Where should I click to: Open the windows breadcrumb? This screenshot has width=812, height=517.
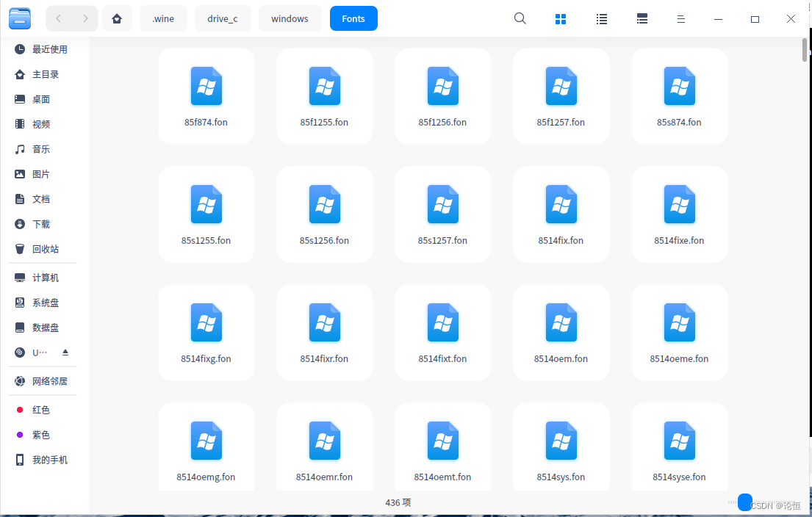pyautogui.click(x=290, y=18)
